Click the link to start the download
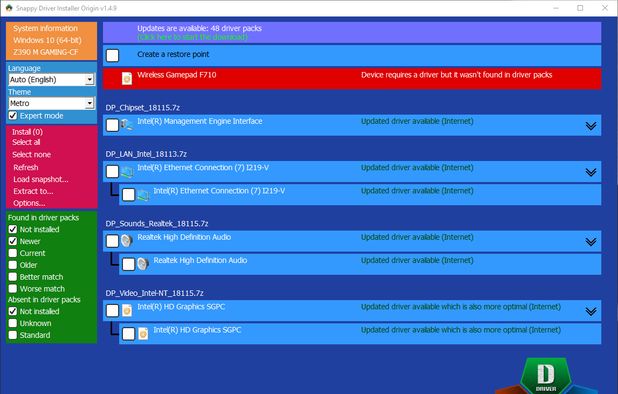 [x=192, y=37]
